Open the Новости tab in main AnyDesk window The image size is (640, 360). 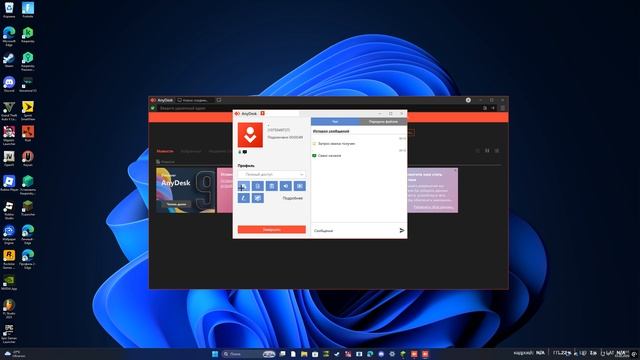click(165, 151)
